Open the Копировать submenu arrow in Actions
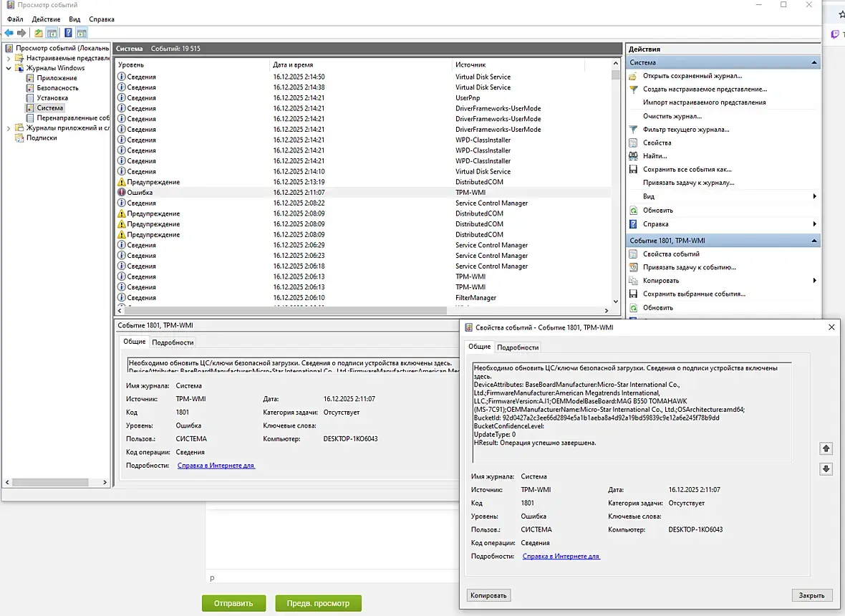 [814, 280]
